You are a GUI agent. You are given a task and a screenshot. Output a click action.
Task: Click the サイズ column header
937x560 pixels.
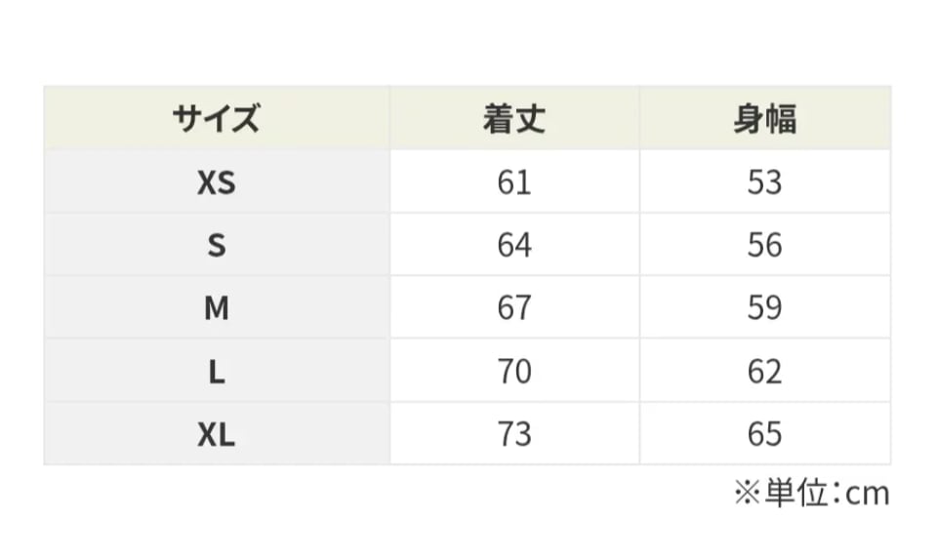pos(217,119)
